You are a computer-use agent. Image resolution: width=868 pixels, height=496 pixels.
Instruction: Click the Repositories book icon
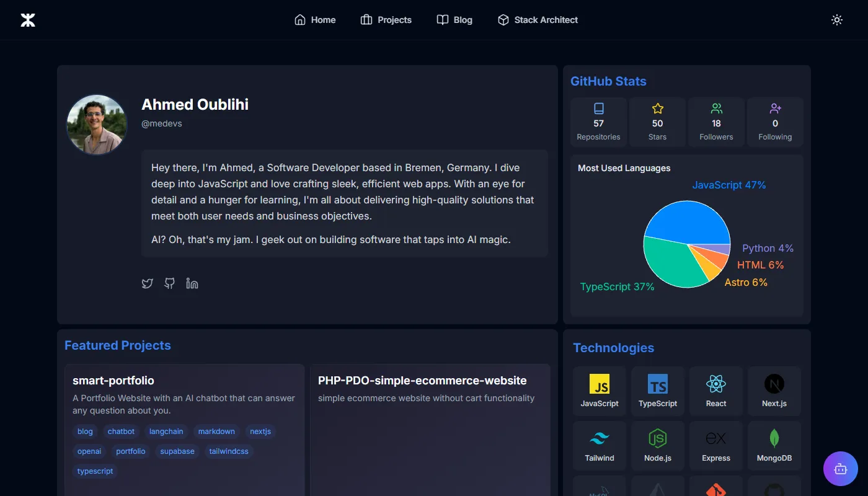point(598,108)
